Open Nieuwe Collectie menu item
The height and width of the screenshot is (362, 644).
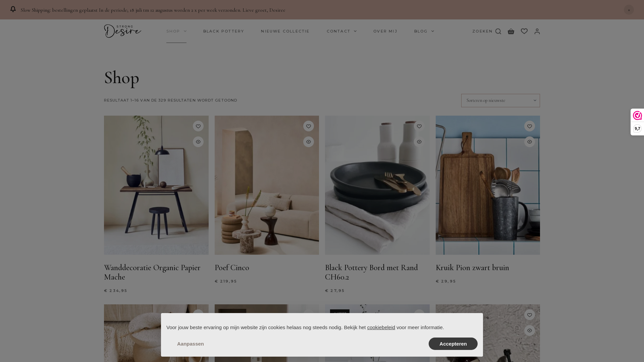coord(285,31)
